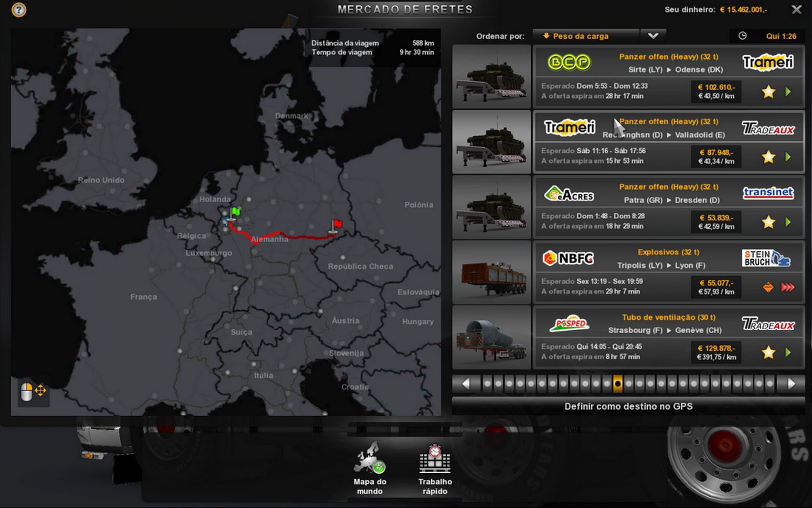Viewport: 812px width, 508px height.
Task: Click the map mouse pan control icon
Action: pos(33,391)
